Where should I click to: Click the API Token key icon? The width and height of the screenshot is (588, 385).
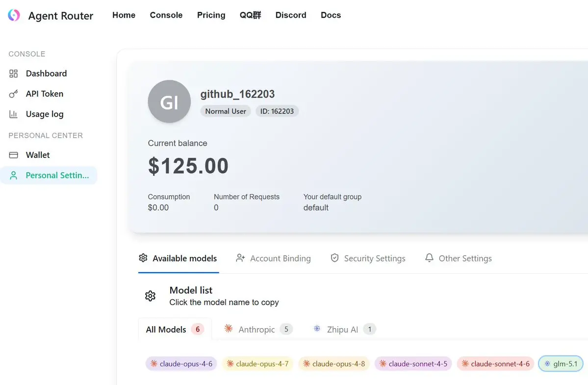point(14,94)
